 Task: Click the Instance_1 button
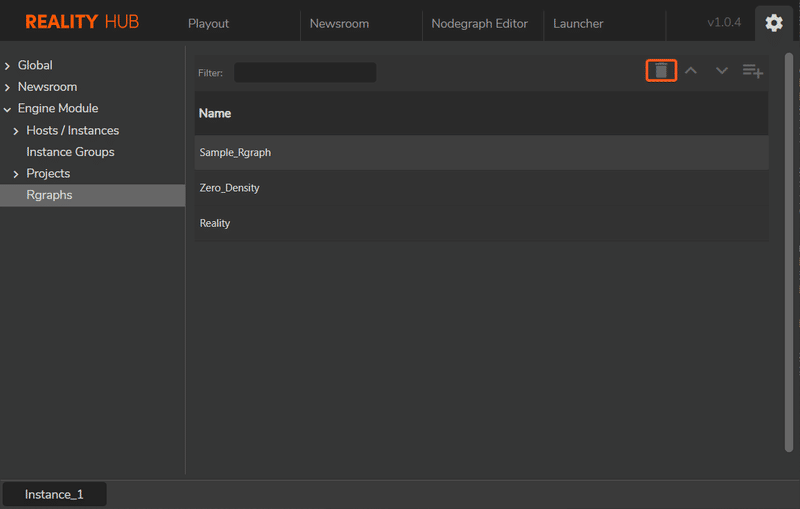(x=54, y=494)
